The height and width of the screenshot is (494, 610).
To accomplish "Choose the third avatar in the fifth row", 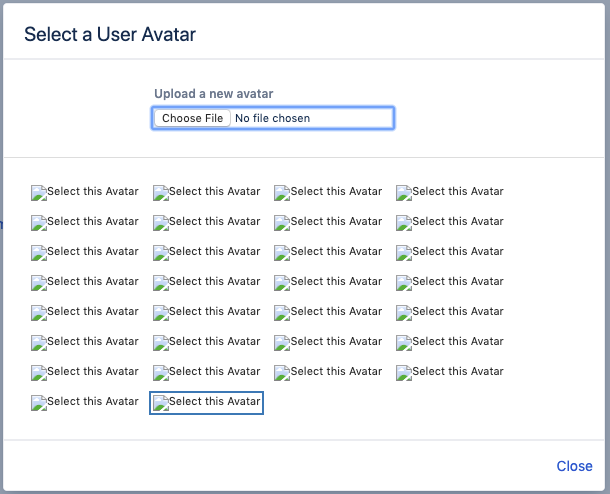I will pos(328,313).
